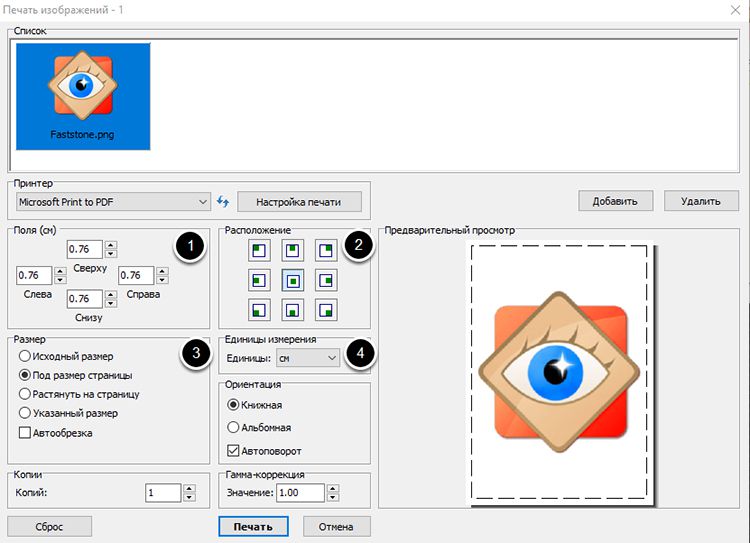This screenshot has height=543, width=750.
Task: Click the Печать print button
Action: point(254,526)
